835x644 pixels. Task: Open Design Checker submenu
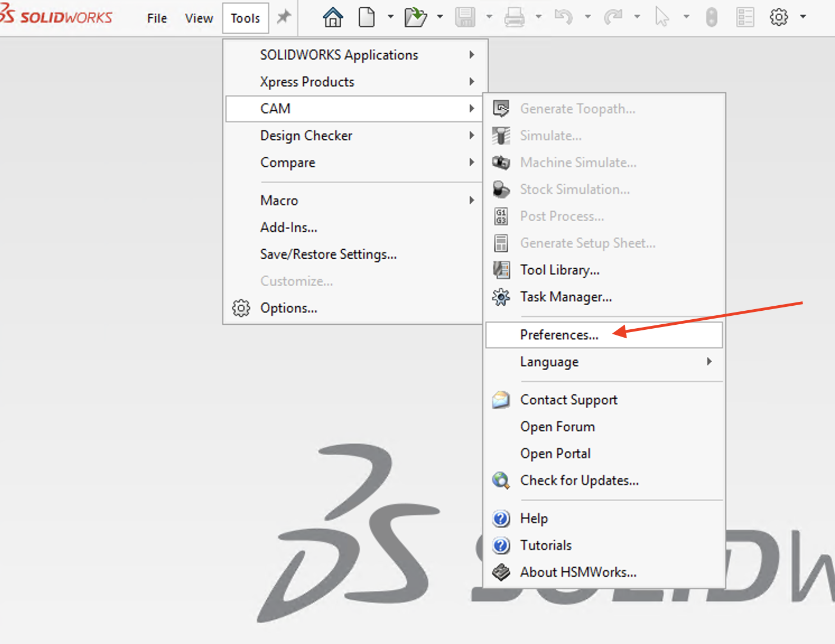click(x=355, y=136)
